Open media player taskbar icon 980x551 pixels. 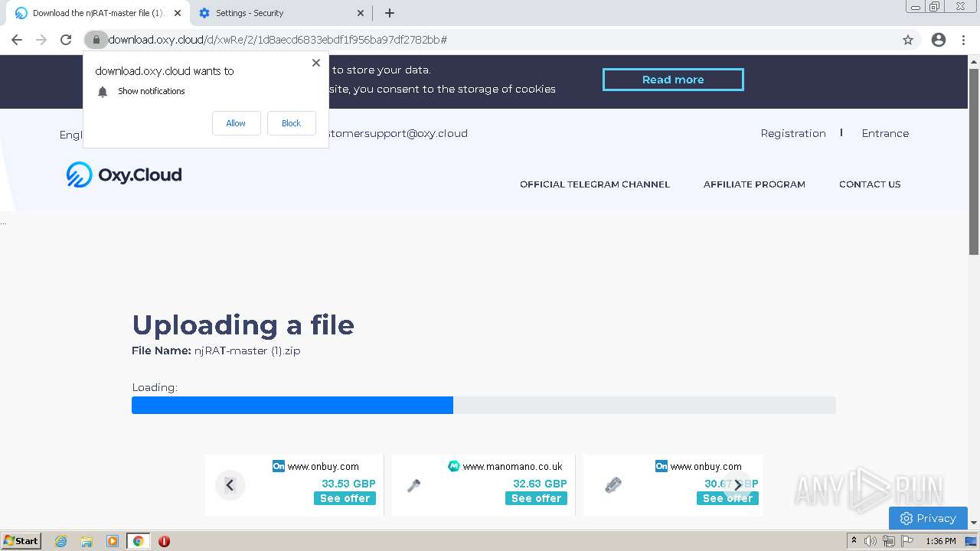pyautogui.click(x=113, y=541)
